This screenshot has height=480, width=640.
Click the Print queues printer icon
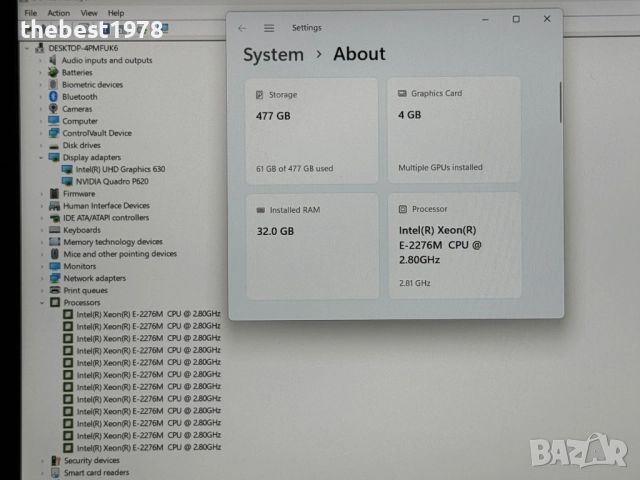(54, 290)
